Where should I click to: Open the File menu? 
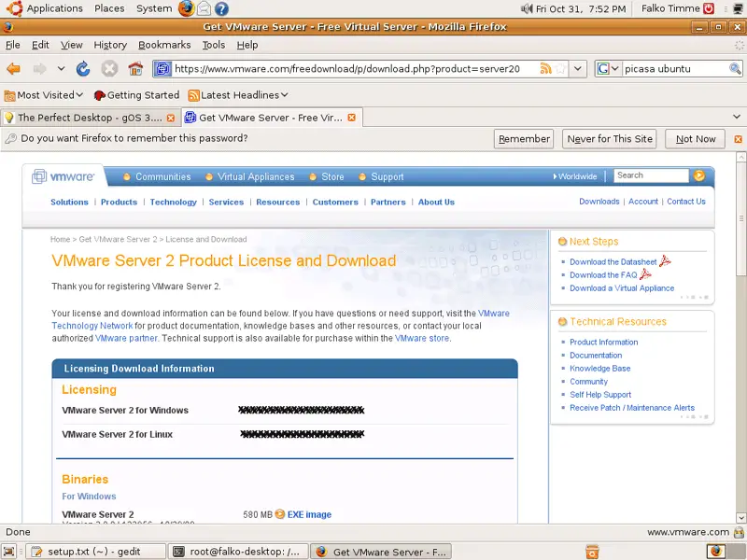click(13, 45)
